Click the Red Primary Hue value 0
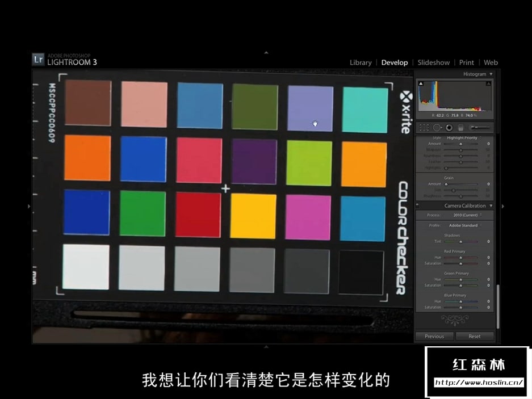This screenshot has height=399, width=532. pos(489,258)
